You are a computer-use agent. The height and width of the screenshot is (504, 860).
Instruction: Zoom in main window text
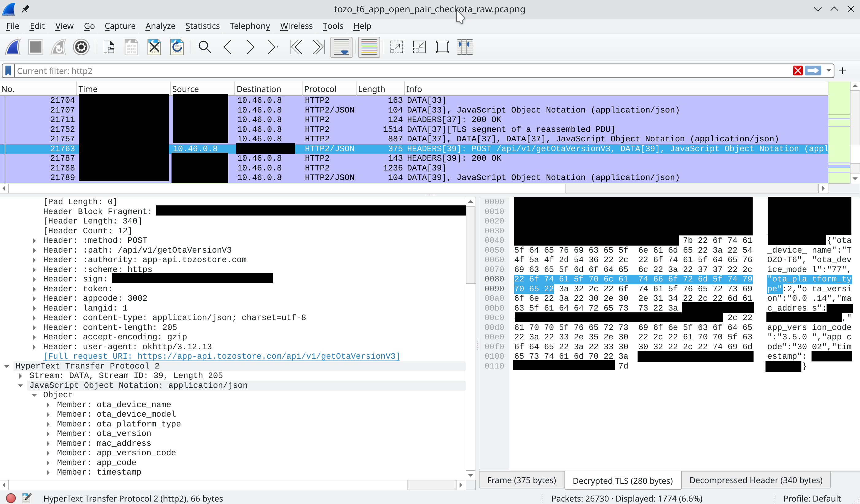(396, 47)
